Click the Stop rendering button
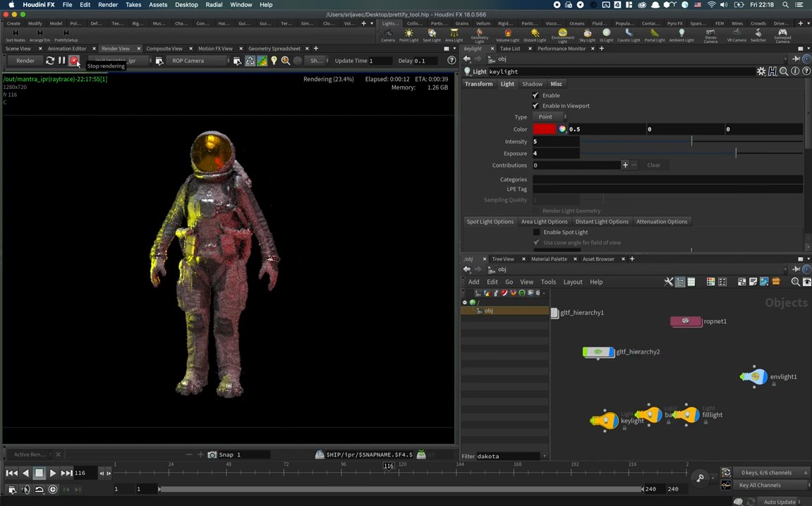 pyautogui.click(x=73, y=61)
